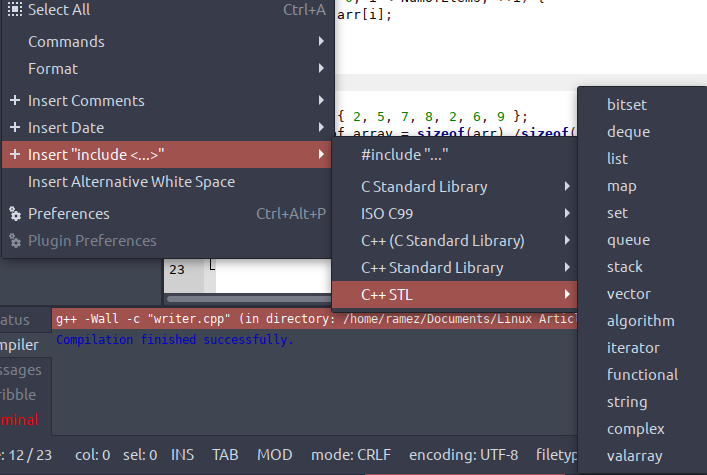The image size is (707, 475).
Task: Open Preferences via its gear icon
Action: click(15, 214)
